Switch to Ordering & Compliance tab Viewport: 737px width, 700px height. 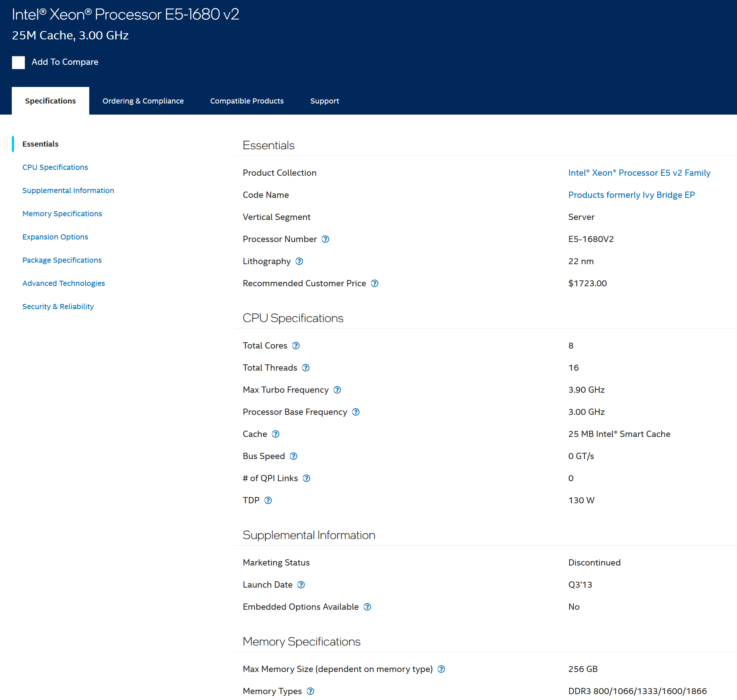click(143, 101)
